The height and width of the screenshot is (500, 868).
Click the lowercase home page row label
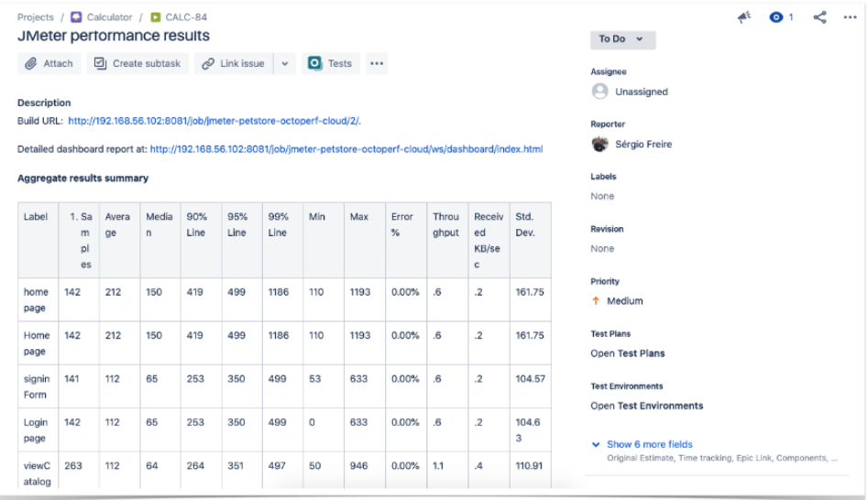[36, 299]
